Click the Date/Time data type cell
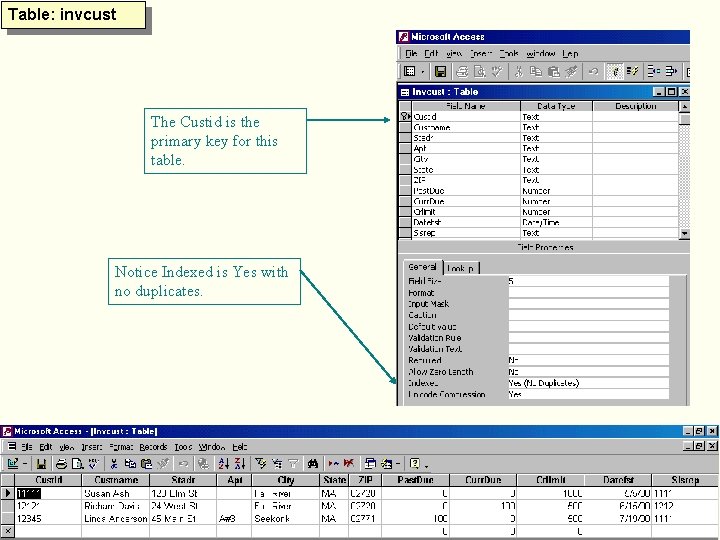Image resolution: width=720 pixels, height=540 pixels. coord(556,222)
